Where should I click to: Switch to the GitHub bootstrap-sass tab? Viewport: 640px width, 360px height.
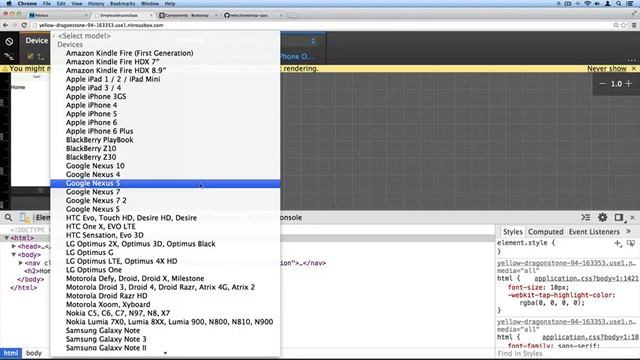coord(253,15)
